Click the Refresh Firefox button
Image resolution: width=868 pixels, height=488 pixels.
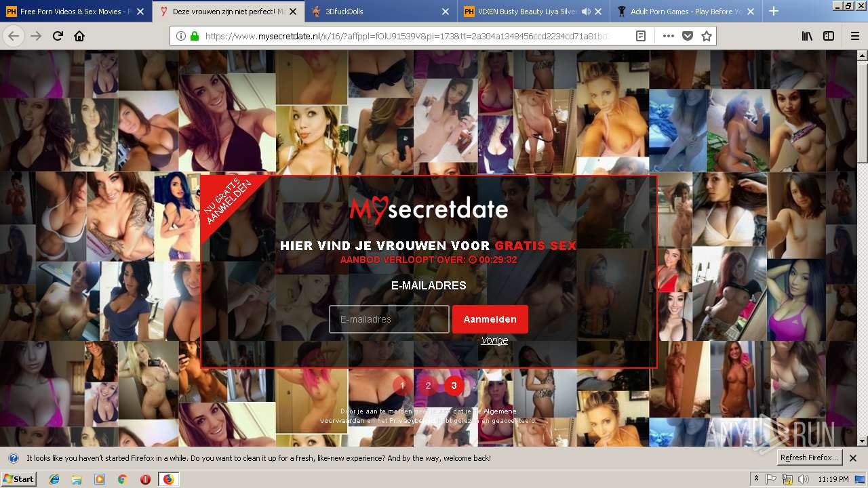[810, 458]
